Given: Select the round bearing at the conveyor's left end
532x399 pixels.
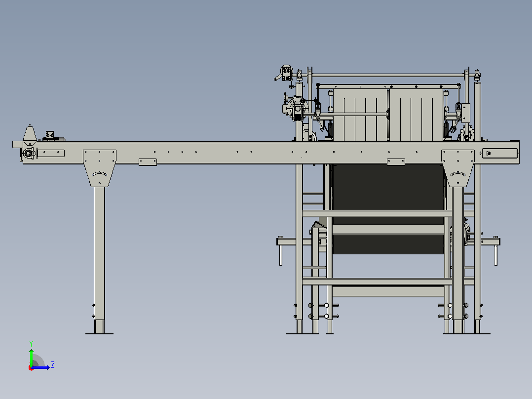Looking at the screenshot, I should tap(29, 154).
